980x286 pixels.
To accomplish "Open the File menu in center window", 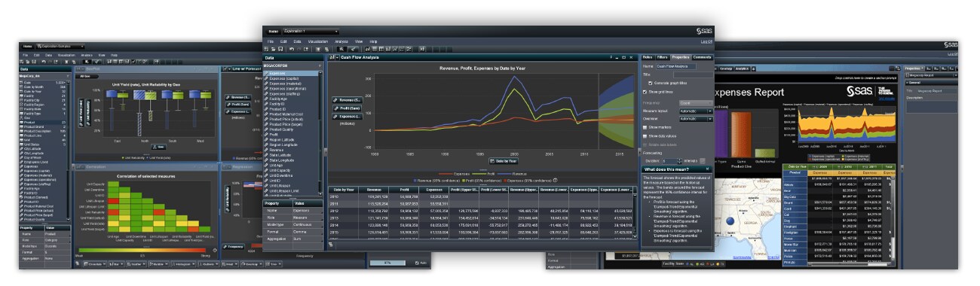I will pyautogui.click(x=271, y=41).
